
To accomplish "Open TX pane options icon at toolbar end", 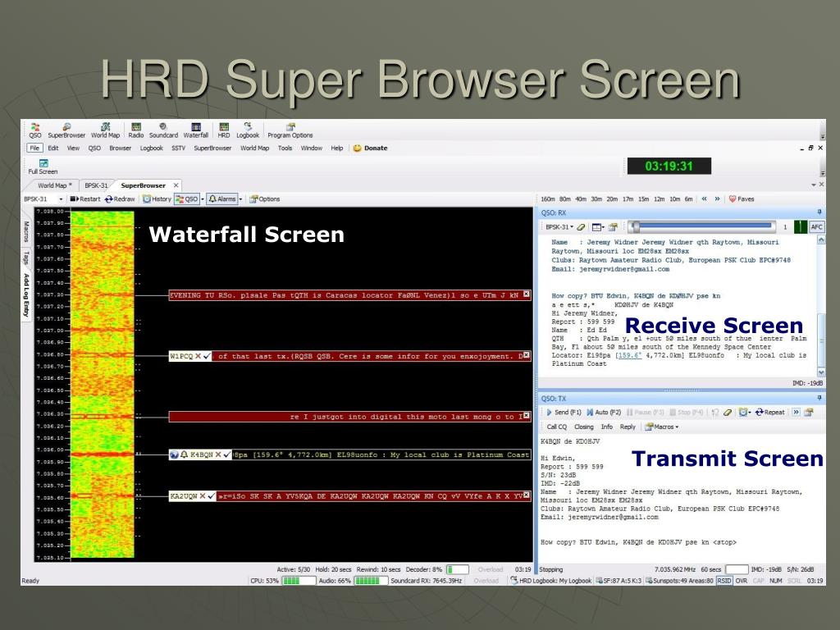I will (x=809, y=412).
